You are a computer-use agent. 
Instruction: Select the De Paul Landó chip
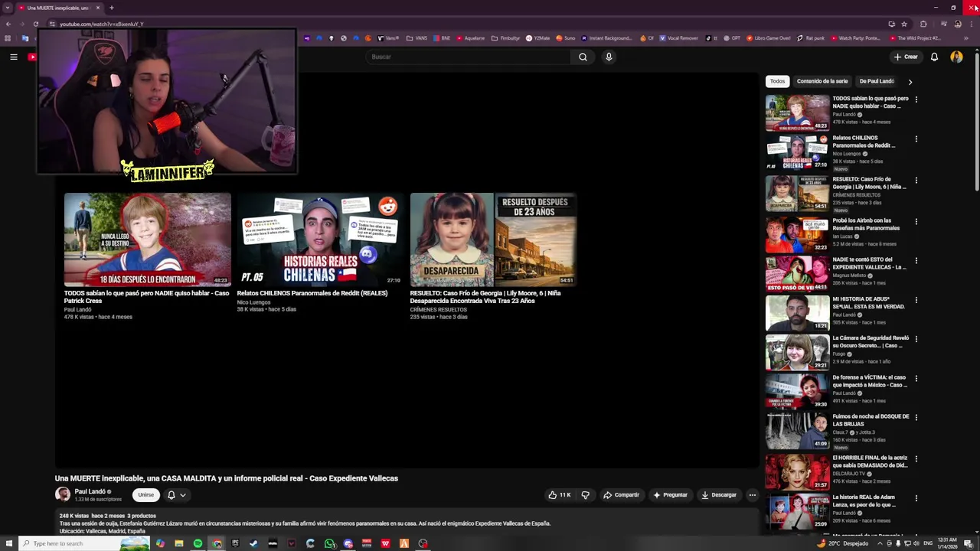tap(877, 81)
